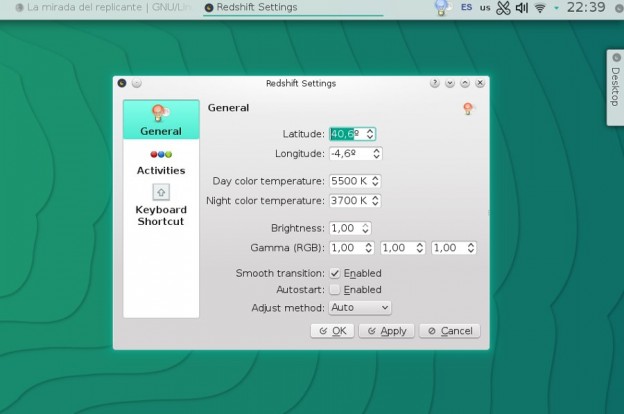Viewport: 624px width, 414px height.
Task: Open Keyboard Shortcut settings page
Action: [161, 205]
